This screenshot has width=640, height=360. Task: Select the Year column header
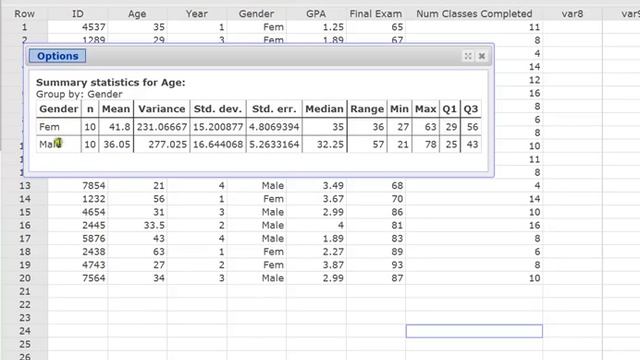tap(197, 14)
